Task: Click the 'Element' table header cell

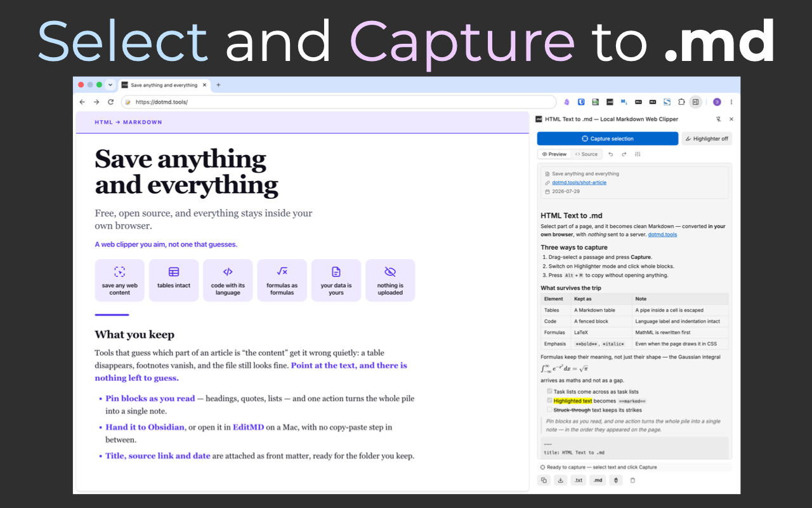Action: point(556,298)
